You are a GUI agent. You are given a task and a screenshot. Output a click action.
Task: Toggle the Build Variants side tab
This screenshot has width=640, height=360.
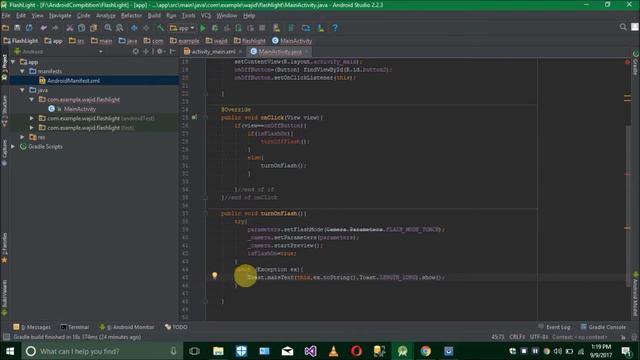(x=4, y=298)
